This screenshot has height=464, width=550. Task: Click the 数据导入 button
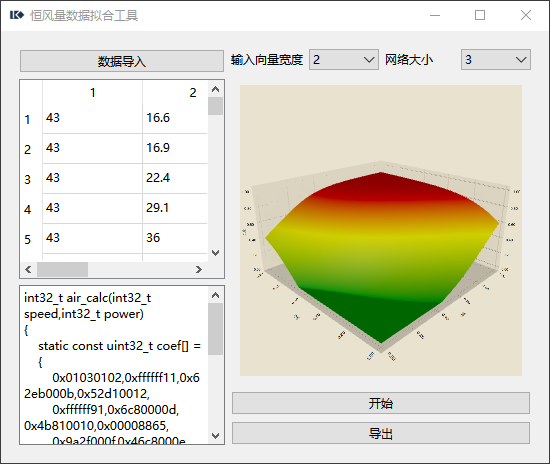pyautogui.click(x=122, y=61)
